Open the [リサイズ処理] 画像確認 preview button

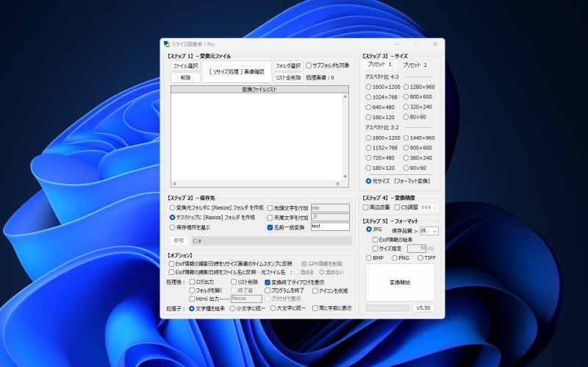237,71
